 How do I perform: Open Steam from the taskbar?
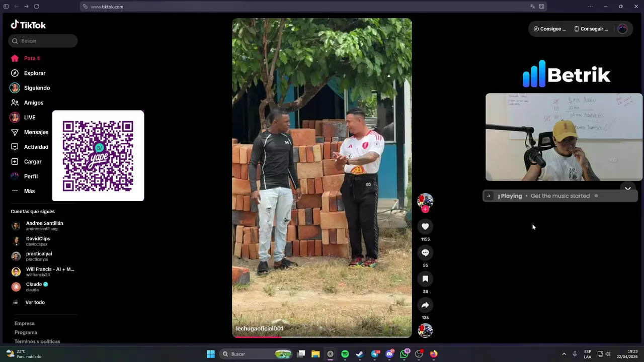click(x=360, y=354)
